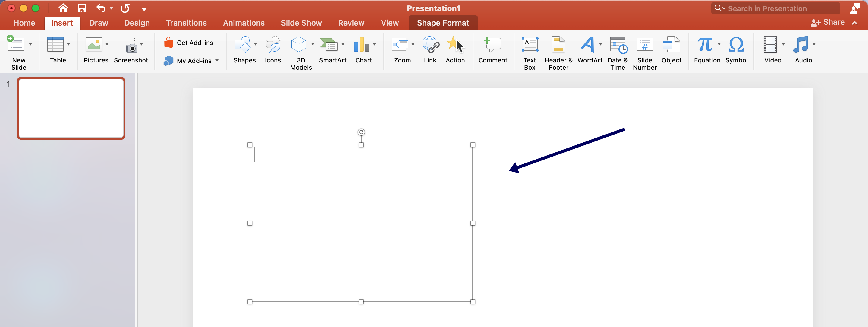The height and width of the screenshot is (327, 868).
Task: Open My Add-ins list
Action: coord(188,61)
